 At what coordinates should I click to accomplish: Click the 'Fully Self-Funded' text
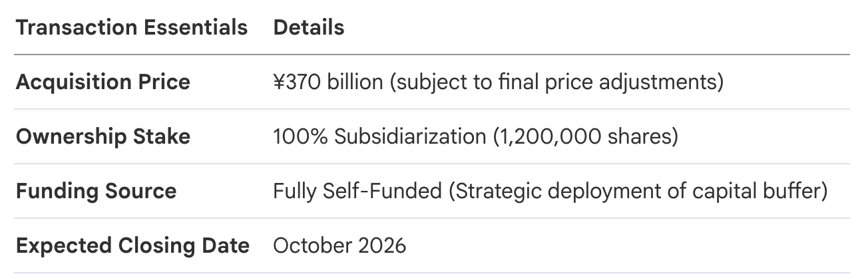coord(357,192)
